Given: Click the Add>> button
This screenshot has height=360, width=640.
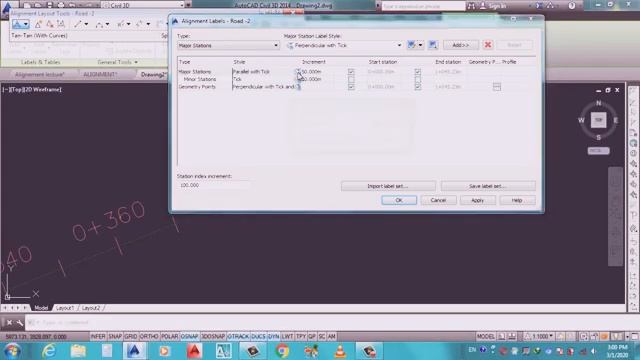Looking at the screenshot, I should (461, 45).
